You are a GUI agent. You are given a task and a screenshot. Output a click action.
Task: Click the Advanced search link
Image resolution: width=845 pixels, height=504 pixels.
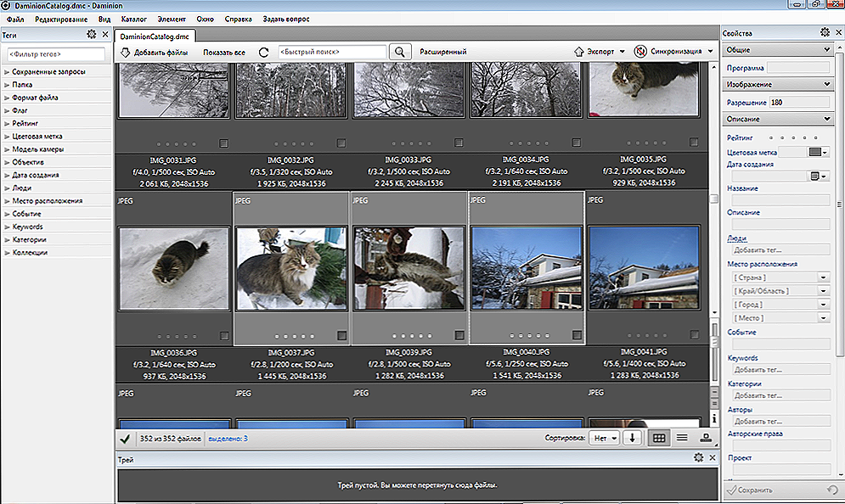tap(442, 53)
